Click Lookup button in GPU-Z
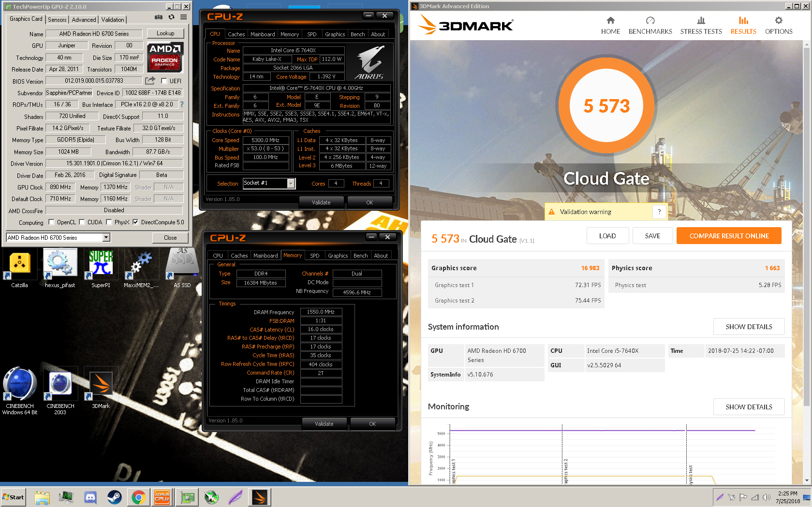Screen dimensions: 812x507 click(x=165, y=33)
